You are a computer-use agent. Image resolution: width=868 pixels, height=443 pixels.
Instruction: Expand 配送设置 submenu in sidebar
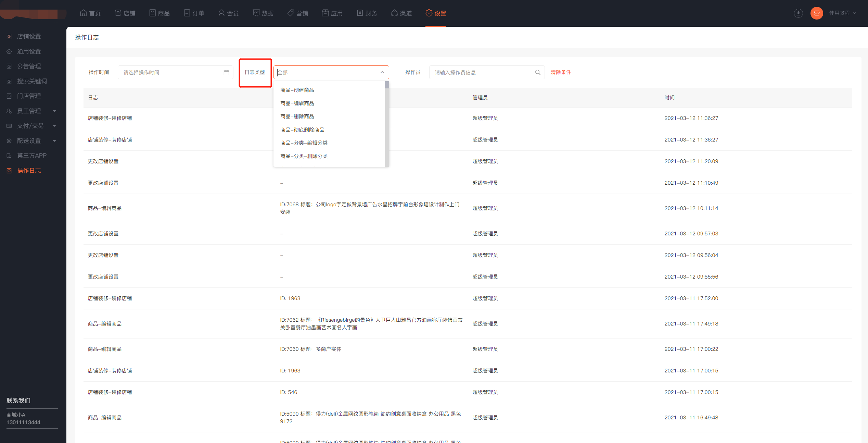[54, 141]
